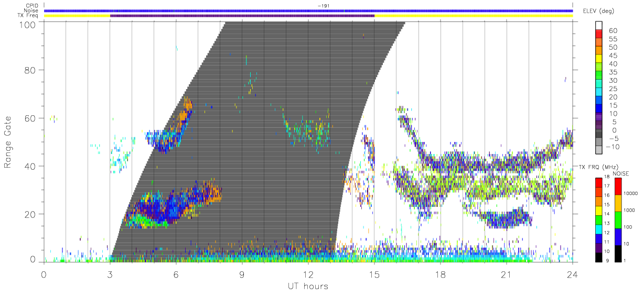This screenshot has height=297, width=644.
Task: Click tick label 80 on Range Gate axis
Action: [31, 70]
